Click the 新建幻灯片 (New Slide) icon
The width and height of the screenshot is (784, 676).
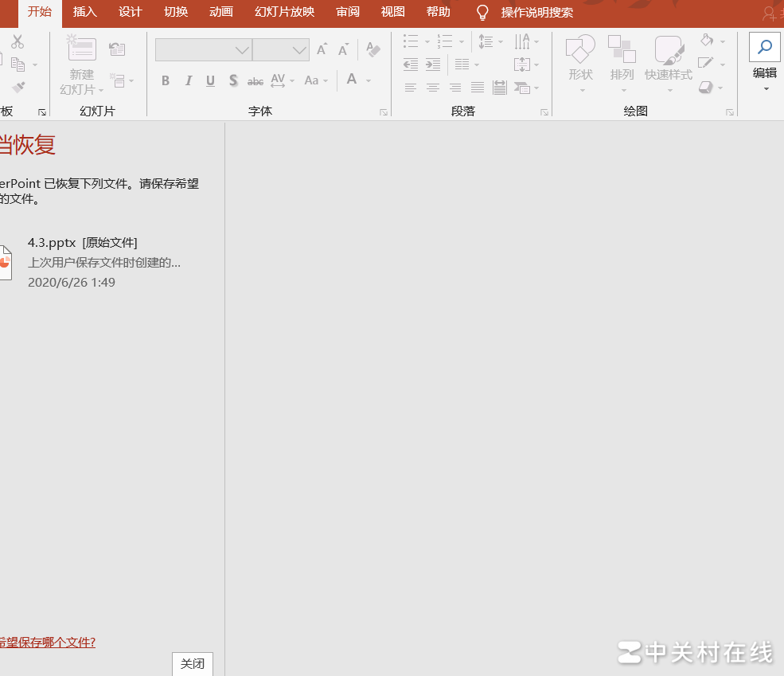[x=80, y=48]
